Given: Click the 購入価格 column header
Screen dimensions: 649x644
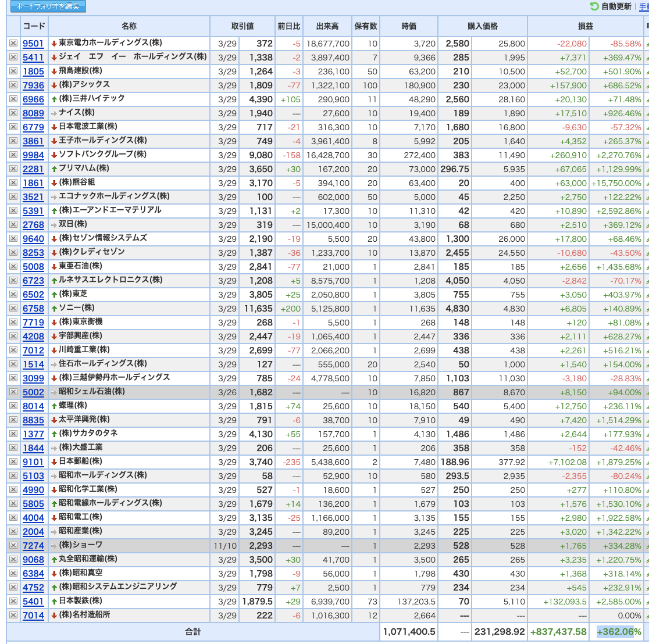Looking at the screenshot, I should pos(483,26).
